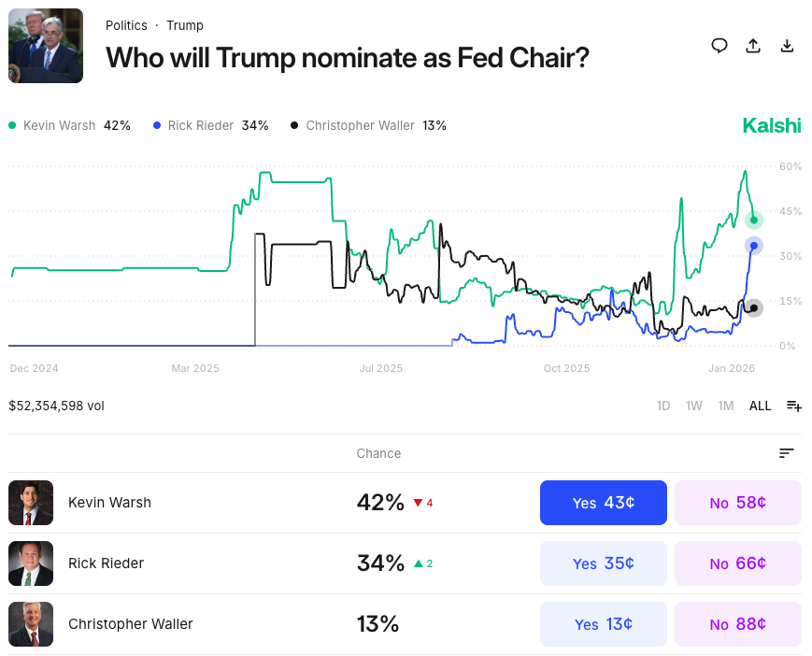Click No 66¢ for Rick Rieder
Image resolution: width=812 pixels, height=656 pixels.
click(737, 563)
